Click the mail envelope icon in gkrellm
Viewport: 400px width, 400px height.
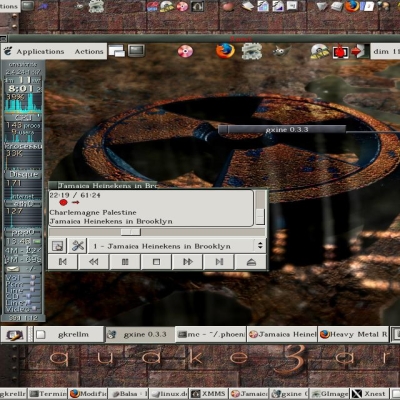[13, 269]
